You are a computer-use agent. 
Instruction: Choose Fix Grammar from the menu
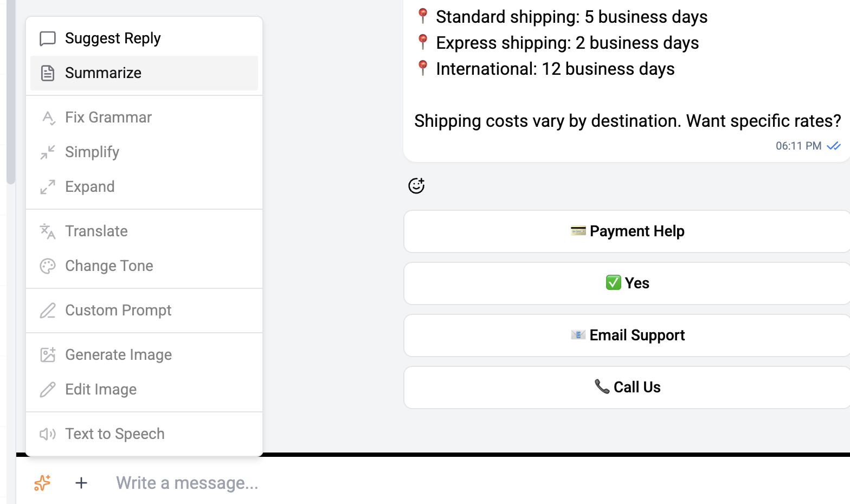click(x=108, y=117)
